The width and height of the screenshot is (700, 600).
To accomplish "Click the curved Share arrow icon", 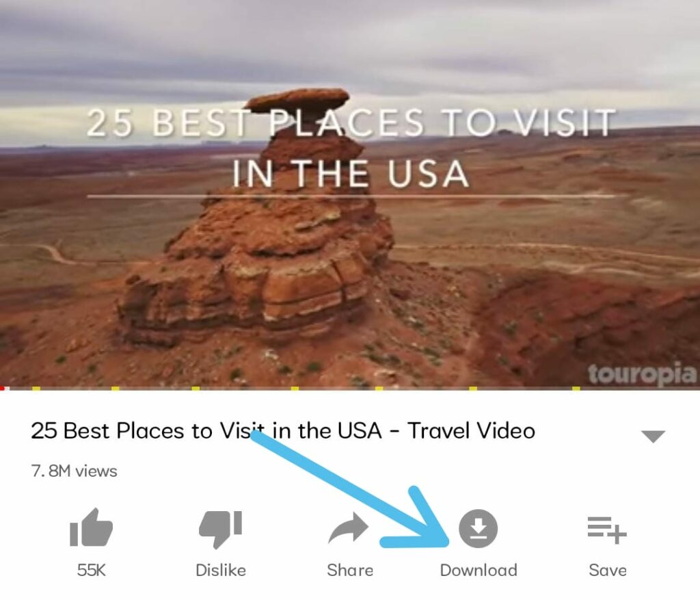I will (x=348, y=528).
